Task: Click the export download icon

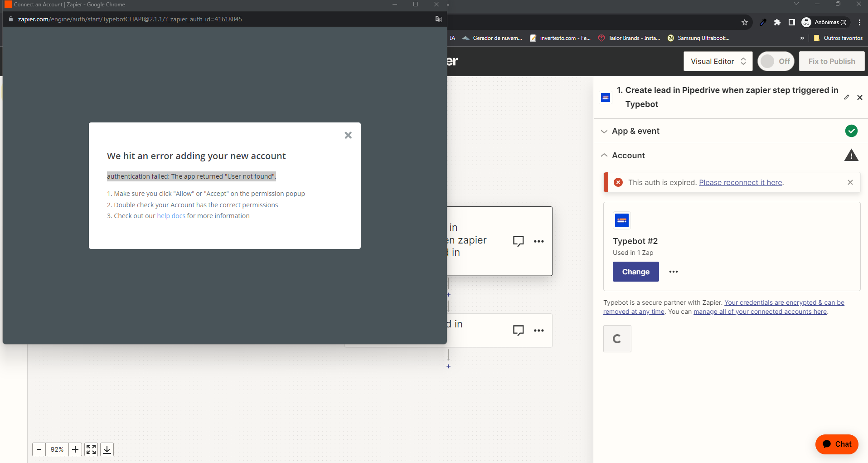Action: pos(107,449)
